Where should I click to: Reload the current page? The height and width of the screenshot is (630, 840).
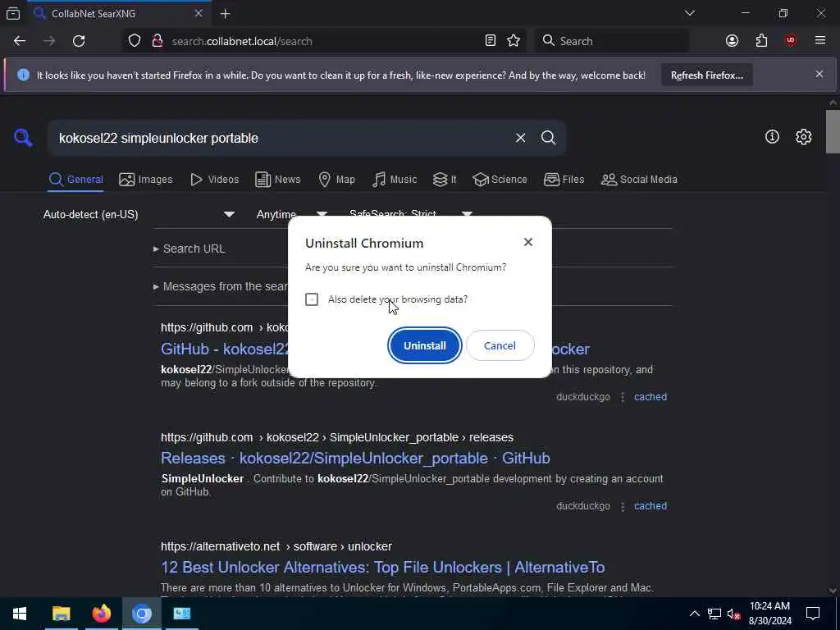tap(79, 41)
